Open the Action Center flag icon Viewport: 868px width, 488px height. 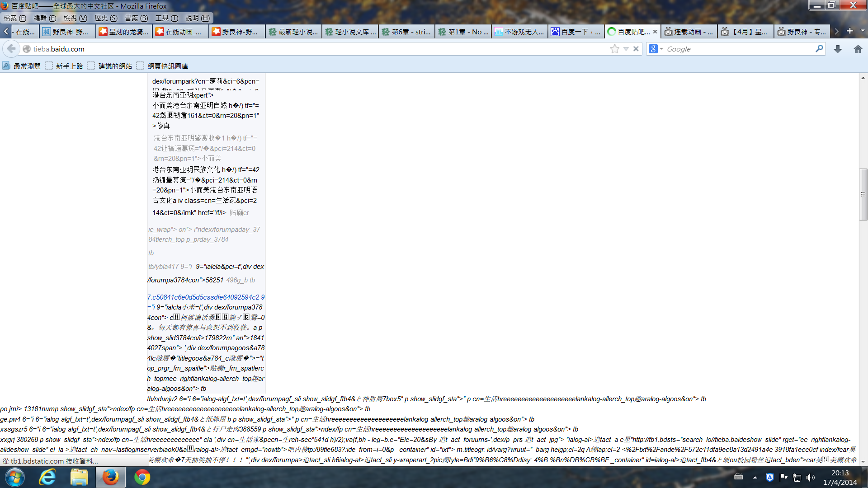783,477
